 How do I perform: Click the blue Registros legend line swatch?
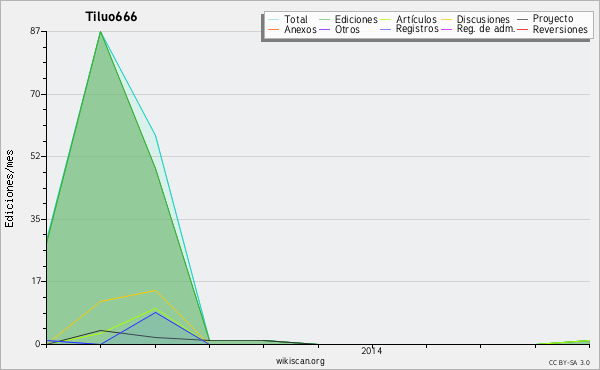click(385, 29)
